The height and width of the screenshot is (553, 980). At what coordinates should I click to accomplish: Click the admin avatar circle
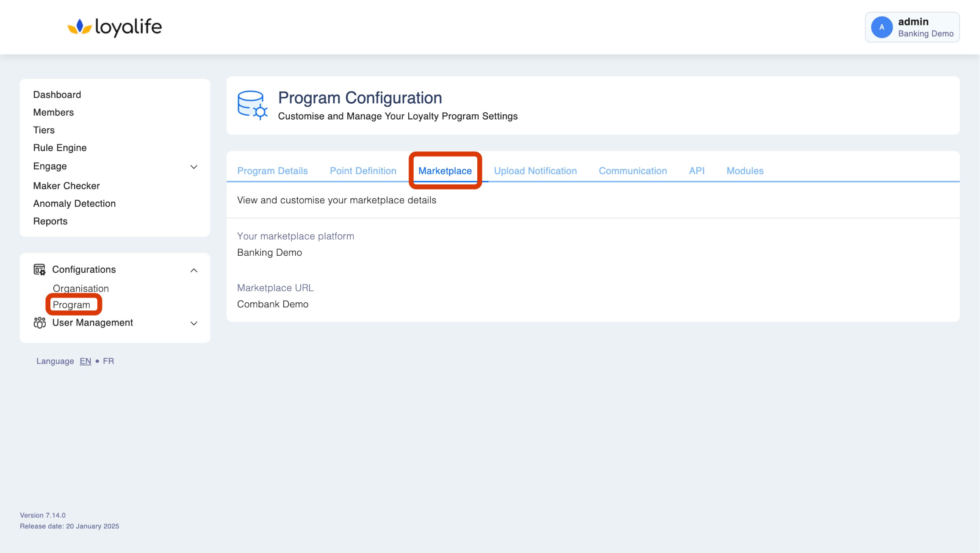[x=881, y=27]
